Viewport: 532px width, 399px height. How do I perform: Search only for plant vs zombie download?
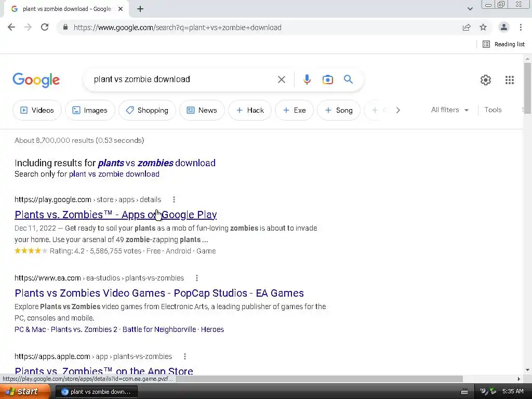click(114, 174)
